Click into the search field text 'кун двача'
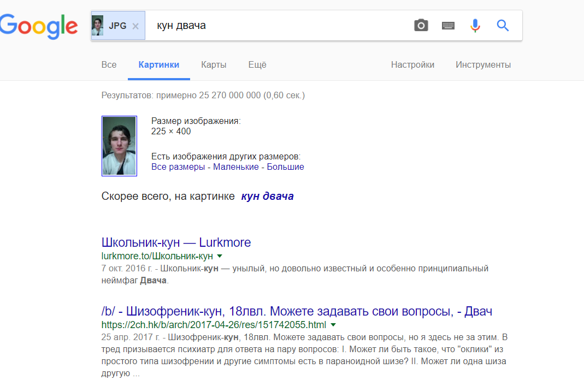584x392 pixels. pyautogui.click(x=181, y=25)
